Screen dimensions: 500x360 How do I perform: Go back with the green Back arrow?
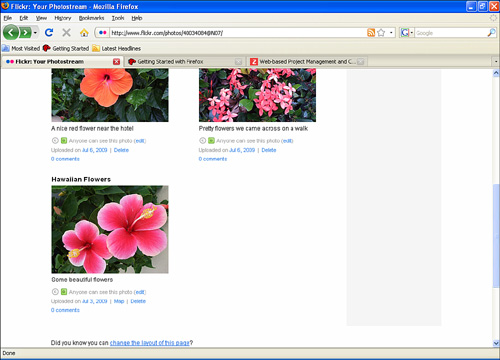[11, 32]
